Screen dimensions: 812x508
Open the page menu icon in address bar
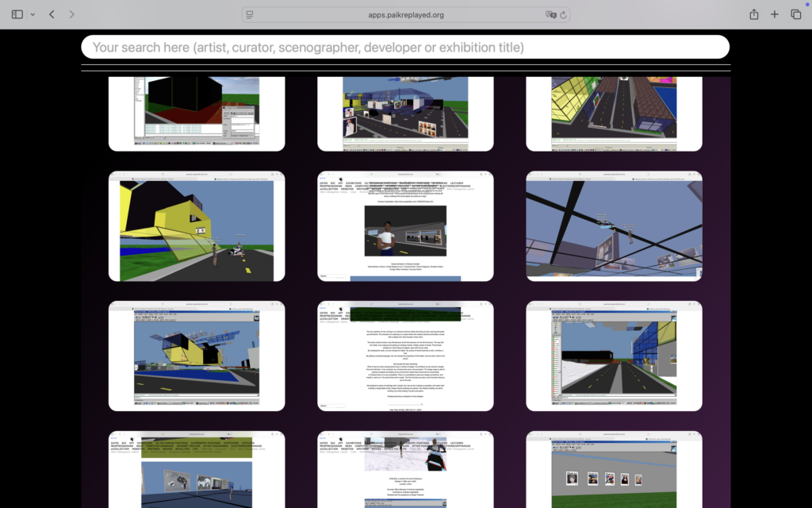250,14
